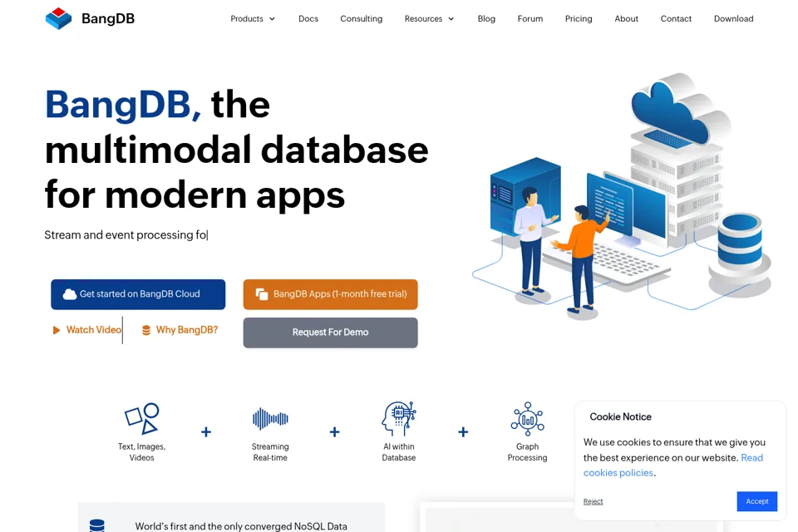Expand the Resources dropdown chevron

[451, 19]
